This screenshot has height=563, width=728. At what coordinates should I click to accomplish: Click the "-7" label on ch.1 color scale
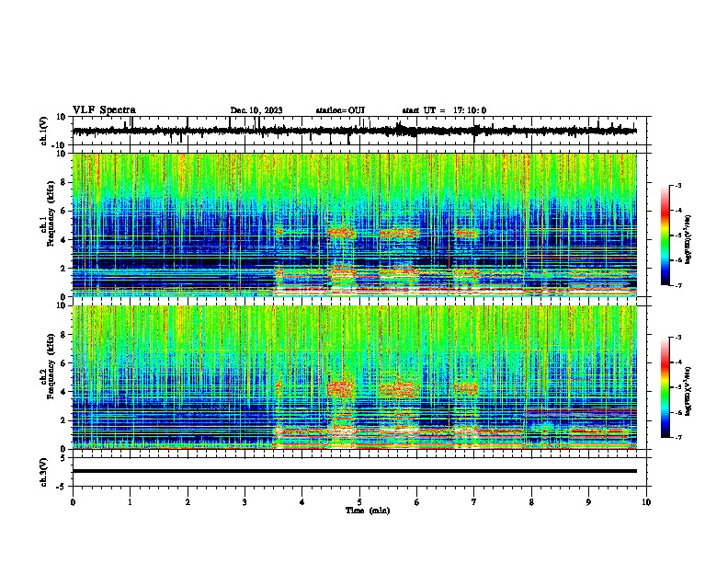point(677,285)
